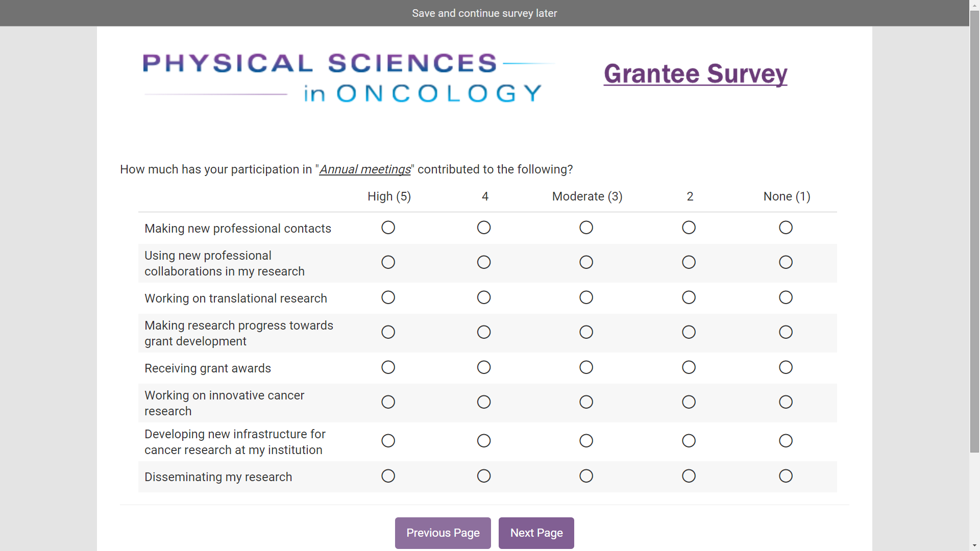Click the scrollbar down arrow
This screenshot has height=551, width=980.
point(974,545)
